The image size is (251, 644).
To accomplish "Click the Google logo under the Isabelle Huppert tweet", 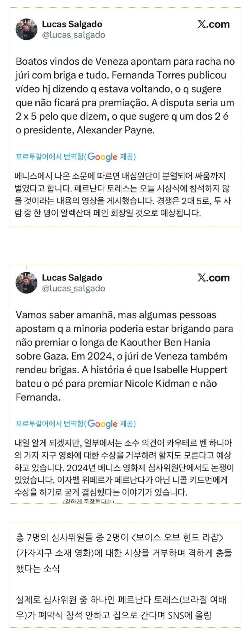I will pos(102,424).
